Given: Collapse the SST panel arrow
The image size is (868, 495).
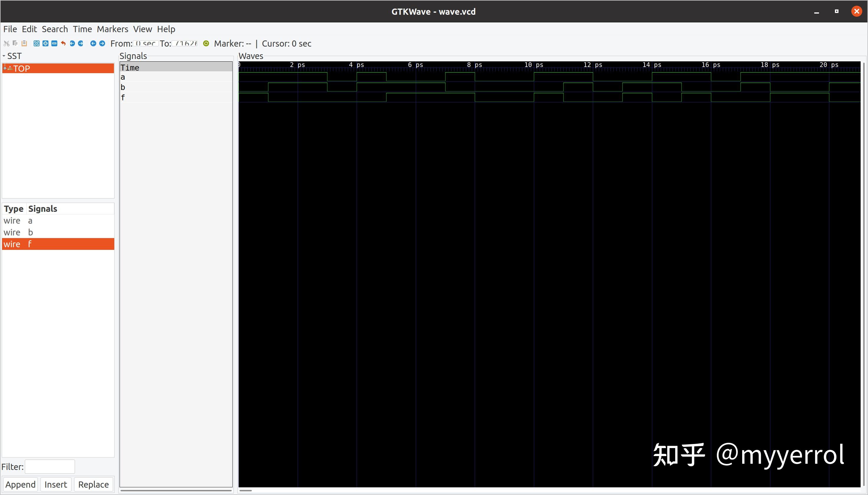Looking at the screenshot, I should coord(4,56).
